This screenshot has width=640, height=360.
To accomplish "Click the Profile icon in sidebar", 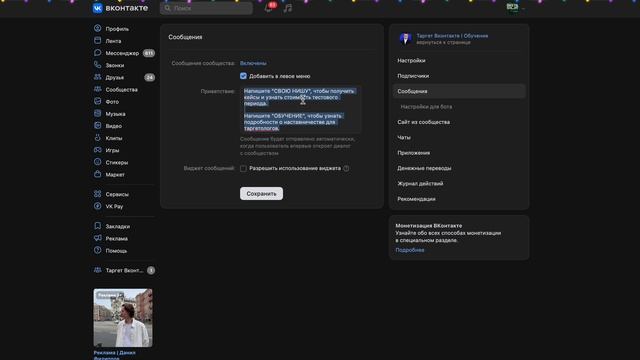I will [98, 29].
